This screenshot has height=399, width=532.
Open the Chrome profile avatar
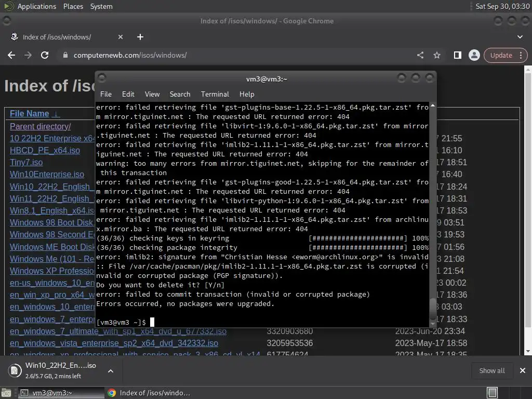[474, 55]
